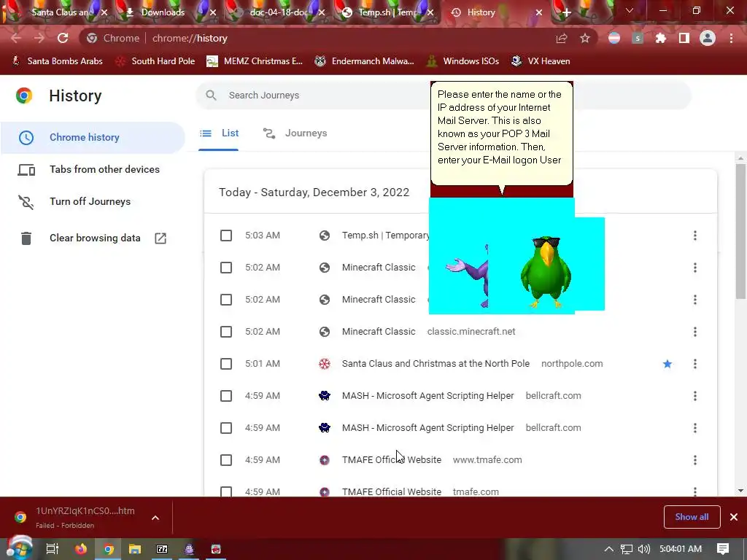The height and width of the screenshot is (560, 747).
Task: Open more actions for classic.minecraft.net entry
Action: (695, 332)
